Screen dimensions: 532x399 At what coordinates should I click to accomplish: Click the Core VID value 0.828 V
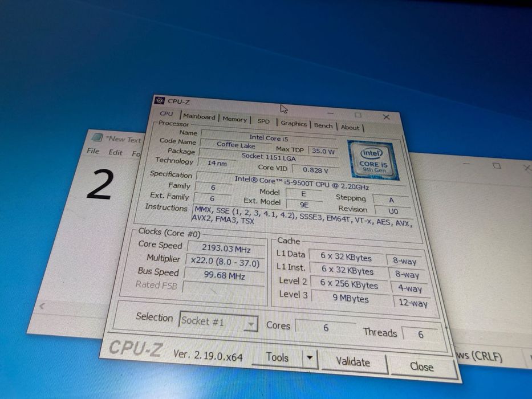(315, 170)
